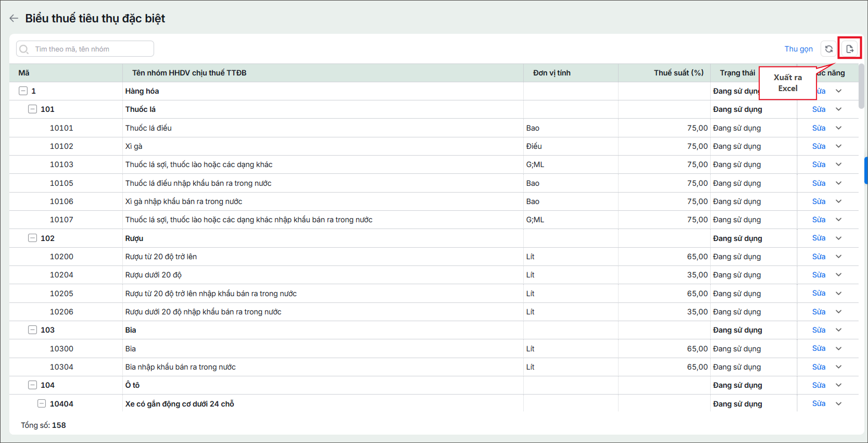The height and width of the screenshot is (443, 868).
Task: Click the Thuế suất (%) column header
Action: 678,73
